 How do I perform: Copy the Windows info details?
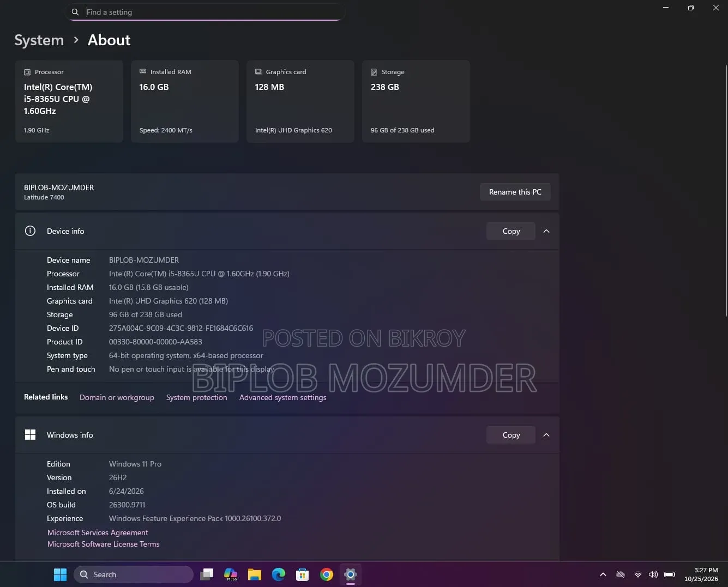point(511,435)
